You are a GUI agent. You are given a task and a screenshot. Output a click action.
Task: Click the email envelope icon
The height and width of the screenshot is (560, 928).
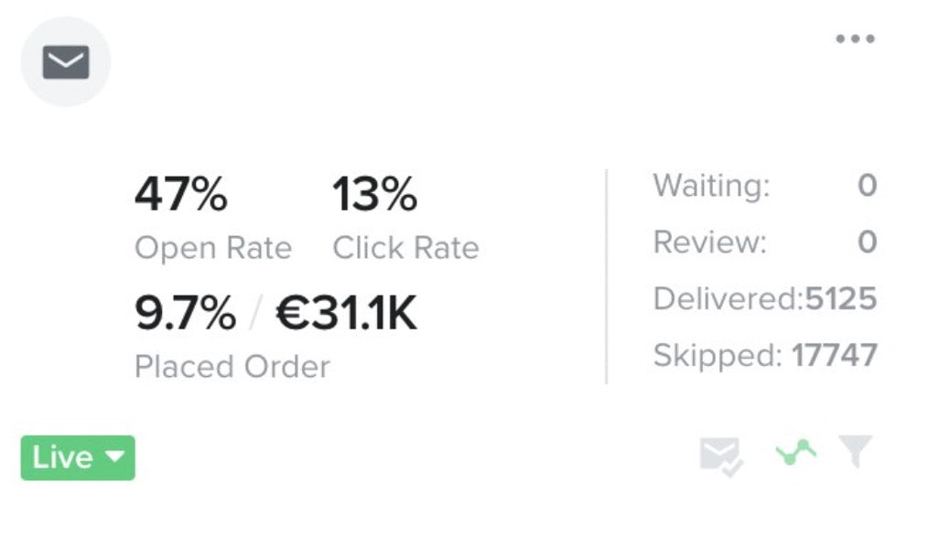point(66,63)
